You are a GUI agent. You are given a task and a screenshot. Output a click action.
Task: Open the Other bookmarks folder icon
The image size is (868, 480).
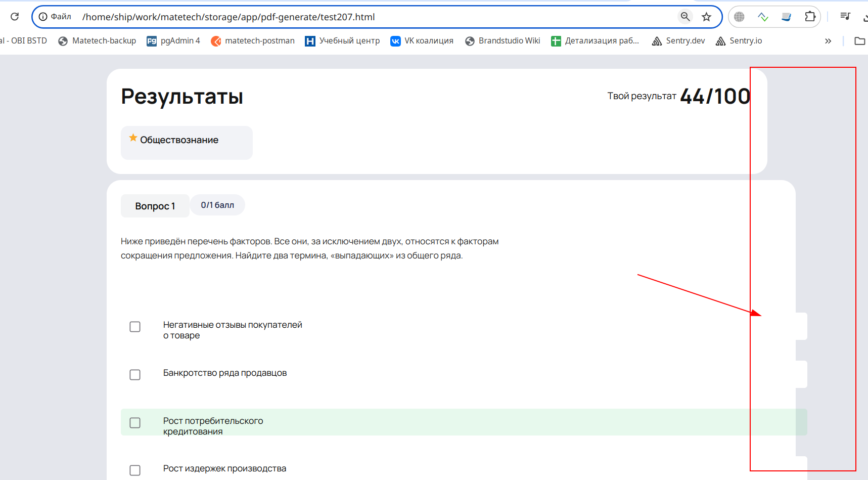pos(859,40)
